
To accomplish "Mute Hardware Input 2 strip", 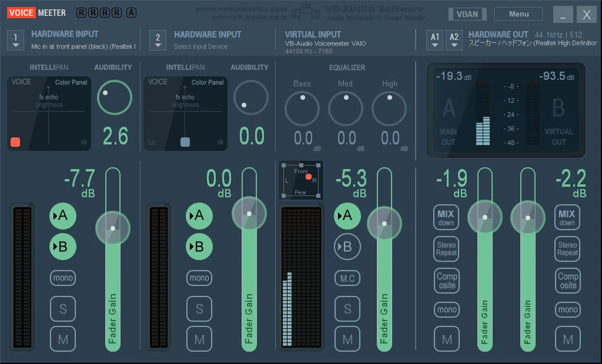I will tap(199, 339).
